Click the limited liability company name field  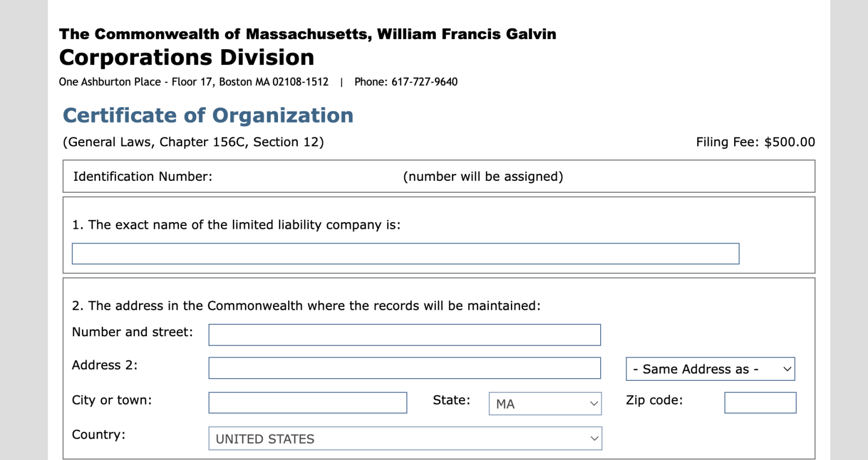[x=405, y=253]
